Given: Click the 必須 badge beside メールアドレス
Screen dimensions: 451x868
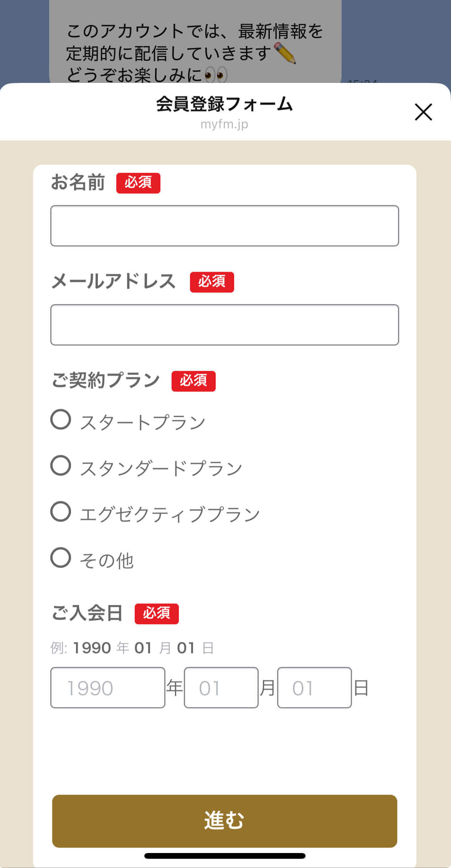Looking at the screenshot, I should click(x=212, y=282).
